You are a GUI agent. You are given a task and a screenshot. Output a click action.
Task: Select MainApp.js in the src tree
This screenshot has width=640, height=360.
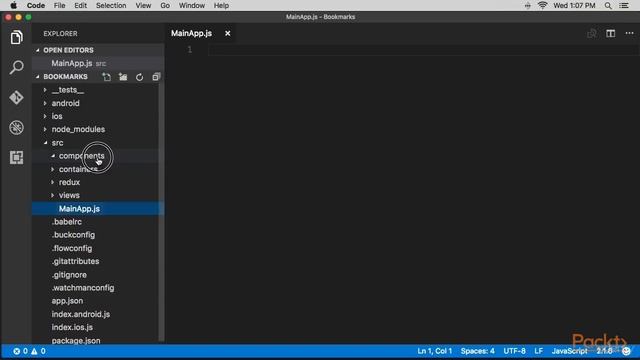(98, 209)
